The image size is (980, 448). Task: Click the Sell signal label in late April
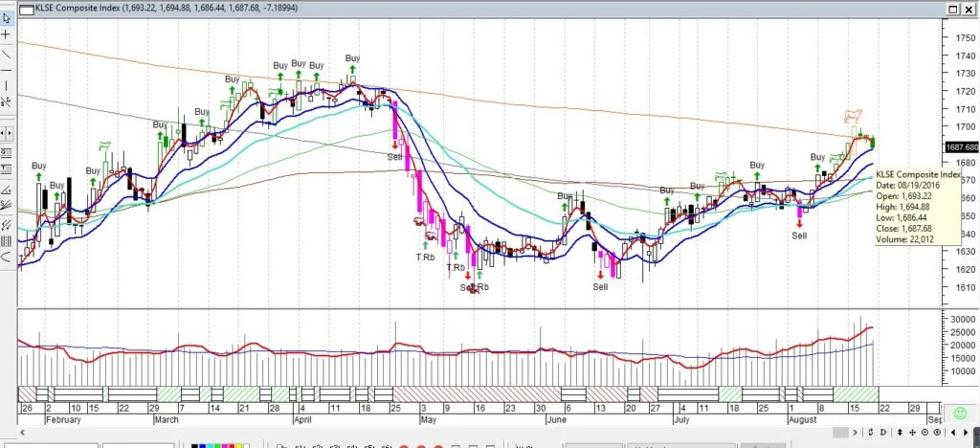[x=394, y=157]
